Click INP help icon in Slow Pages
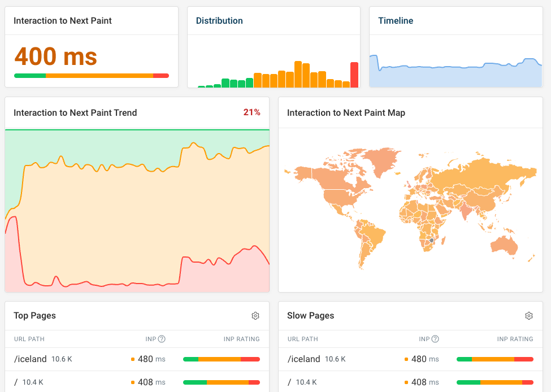Image resolution: width=551 pixels, height=392 pixels. [435, 339]
